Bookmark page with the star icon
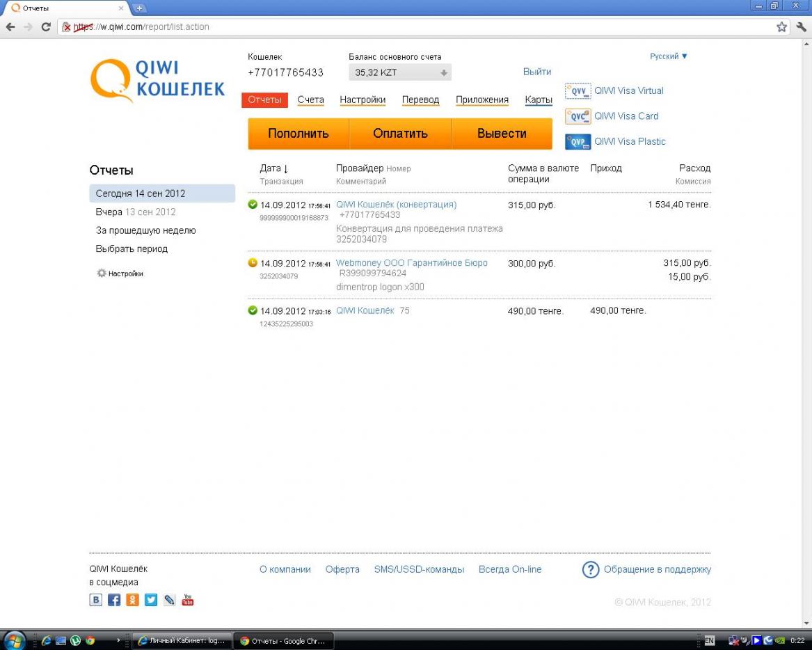 [782, 27]
